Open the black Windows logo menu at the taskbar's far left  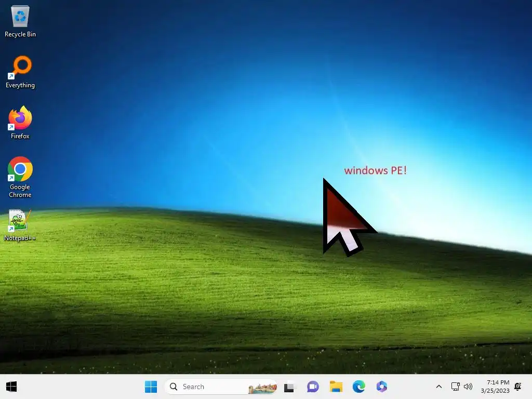[11, 387]
